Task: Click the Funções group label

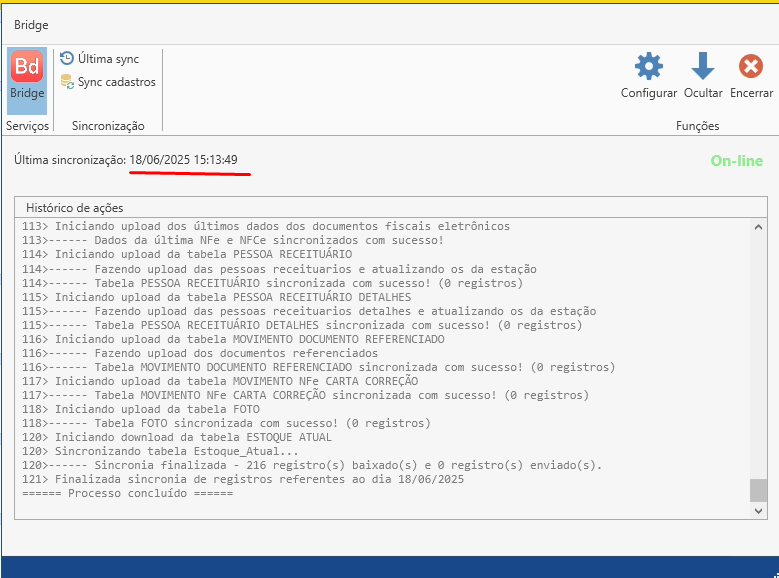Action: 697,126
